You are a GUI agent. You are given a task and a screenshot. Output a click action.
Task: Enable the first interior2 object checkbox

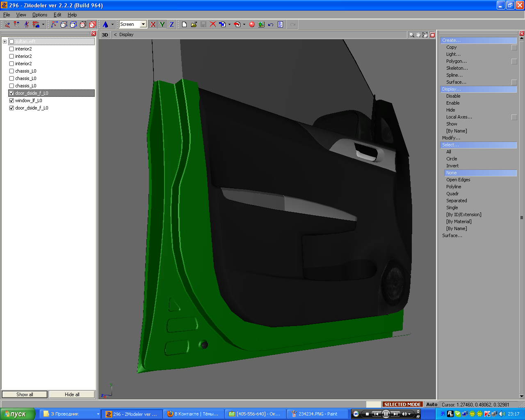(11, 49)
